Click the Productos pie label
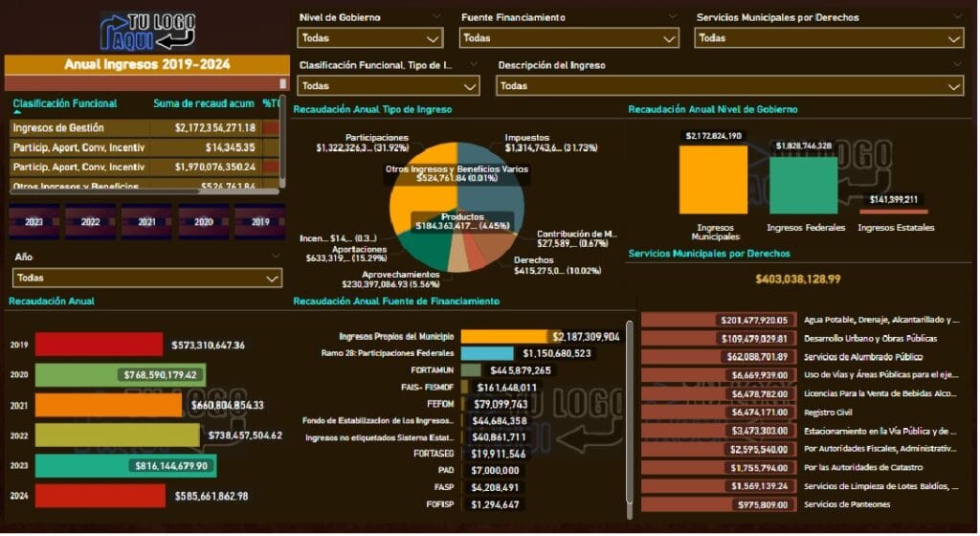 tap(462, 221)
